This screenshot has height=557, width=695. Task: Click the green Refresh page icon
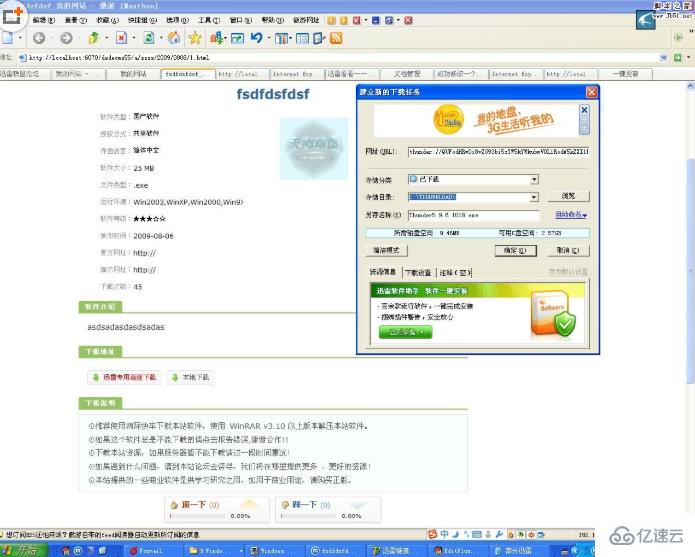(149, 38)
